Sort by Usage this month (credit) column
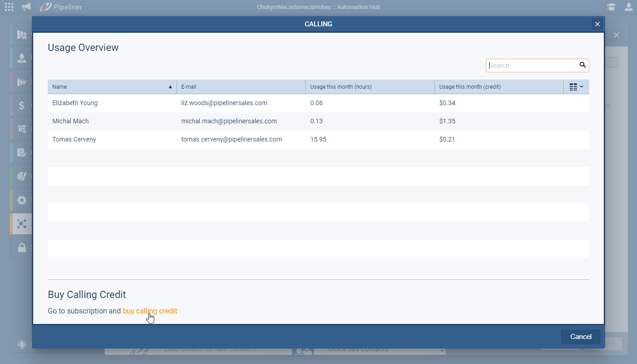Image resolution: width=637 pixels, height=364 pixels. click(498, 87)
